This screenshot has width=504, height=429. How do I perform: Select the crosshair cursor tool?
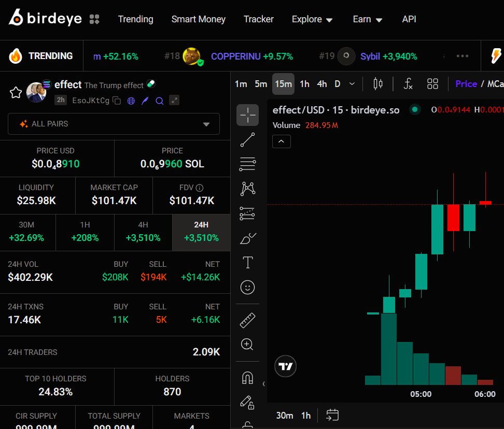pyautogui.click(x=247, y=115)
